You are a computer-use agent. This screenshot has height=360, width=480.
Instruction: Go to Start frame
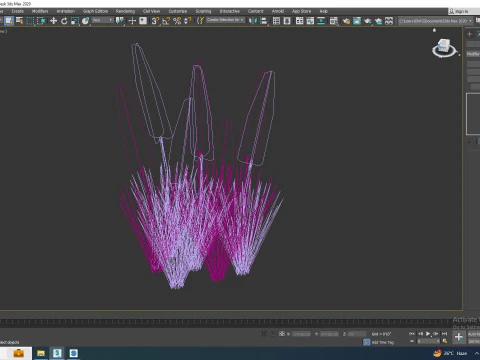[x=412, y=333]
